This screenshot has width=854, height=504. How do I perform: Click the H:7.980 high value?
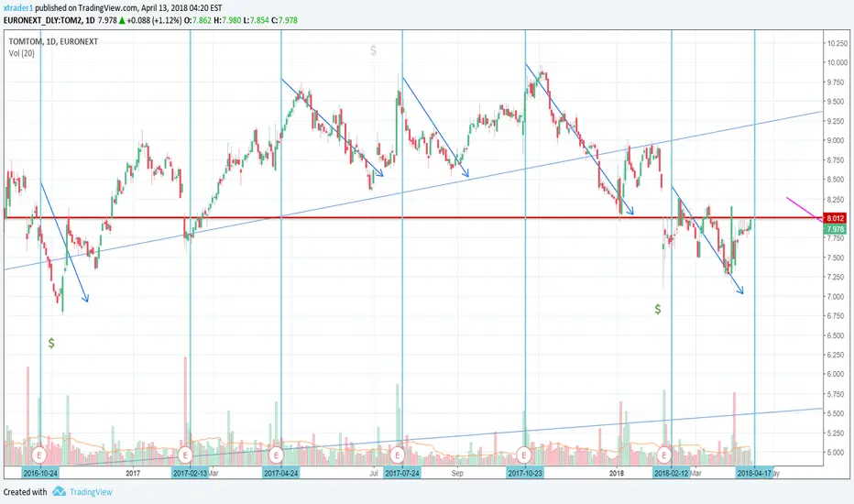click(227, 20)
